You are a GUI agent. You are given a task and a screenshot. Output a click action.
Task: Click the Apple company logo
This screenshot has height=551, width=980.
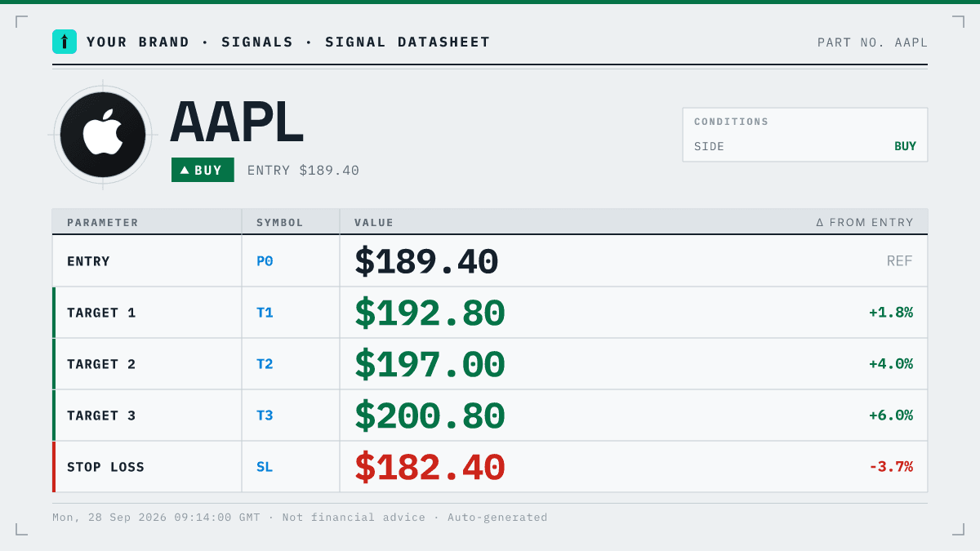(x=103, y=135)
